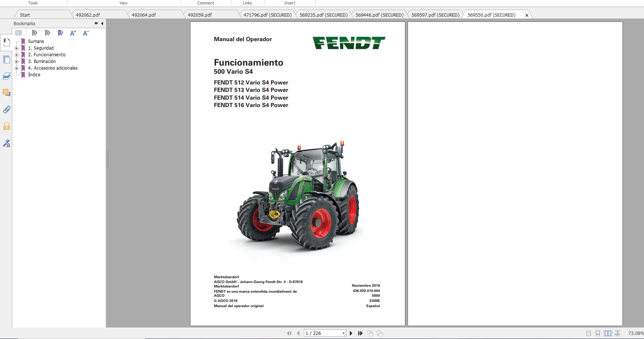
Task: Switch to the 471796.pdf (SECURED) tab
Action: [268, 15]
